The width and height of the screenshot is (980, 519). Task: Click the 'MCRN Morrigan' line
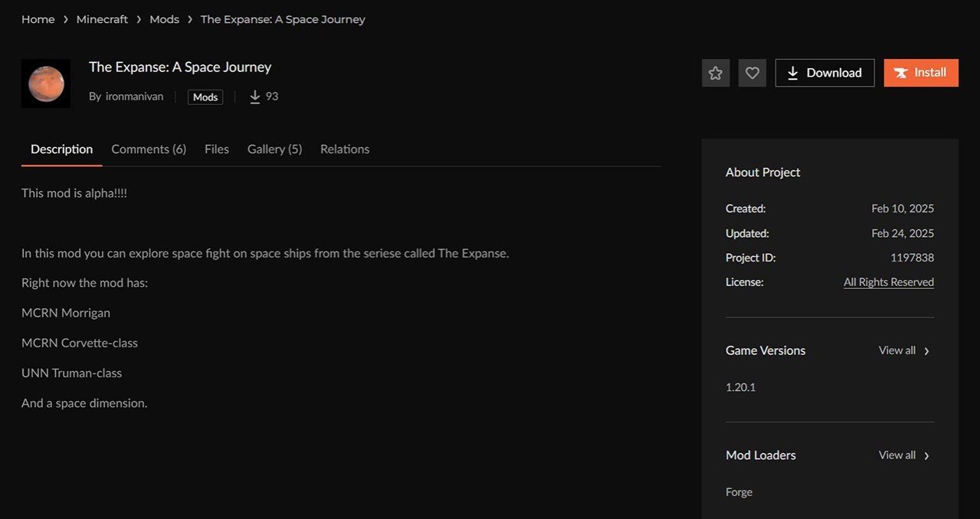pyautogui.click(x=66, y=313)
